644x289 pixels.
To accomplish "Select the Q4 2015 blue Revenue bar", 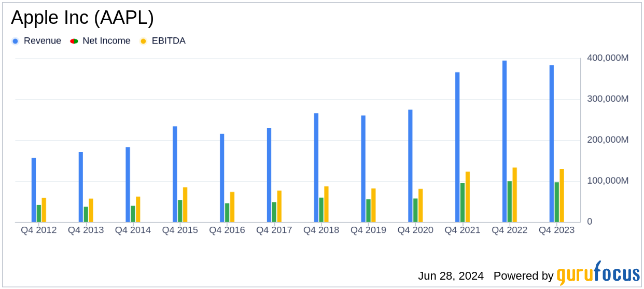I will click(x=175, y=174).
